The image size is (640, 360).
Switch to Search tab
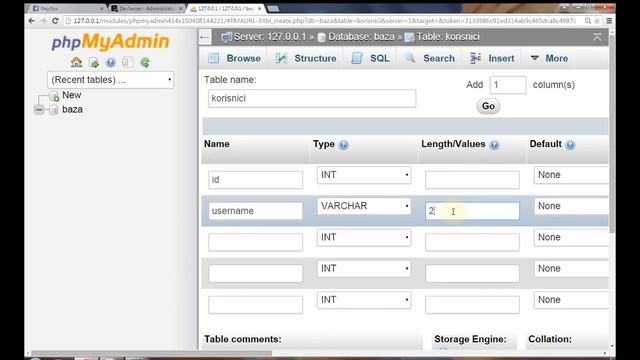coord(429,58)
